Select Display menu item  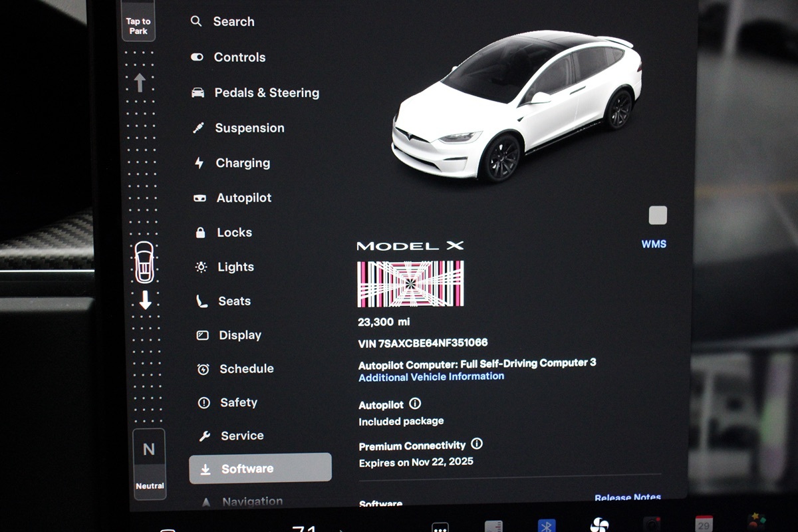pos(239,335)
